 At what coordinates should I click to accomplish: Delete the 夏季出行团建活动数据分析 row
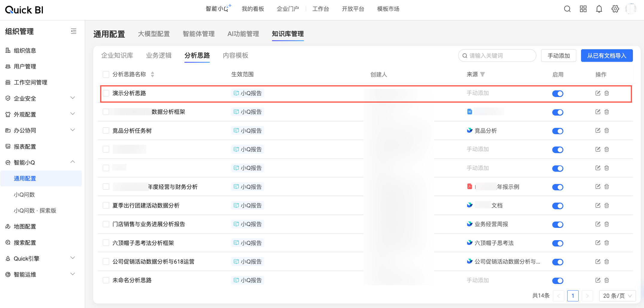click(607, 205)
